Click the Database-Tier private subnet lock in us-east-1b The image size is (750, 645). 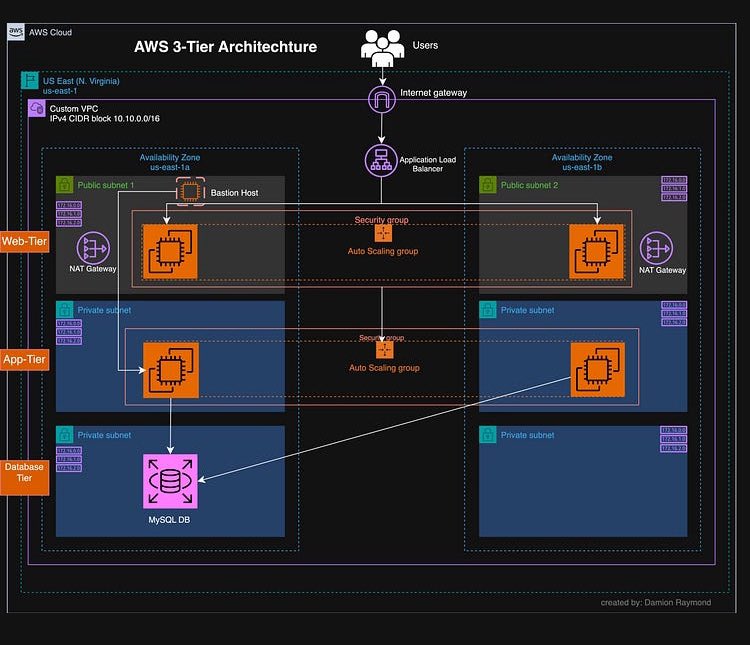point(488,434)
